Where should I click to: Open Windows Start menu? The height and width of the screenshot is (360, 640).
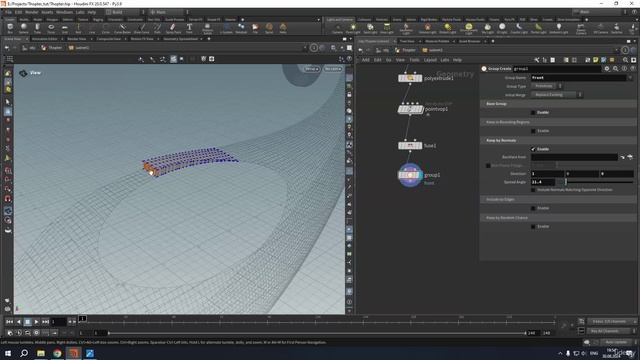(8, 353)
